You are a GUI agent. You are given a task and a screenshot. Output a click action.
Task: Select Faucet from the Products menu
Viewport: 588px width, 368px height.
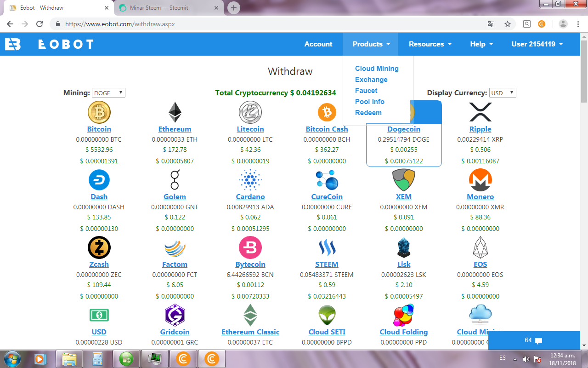[366, 90]
